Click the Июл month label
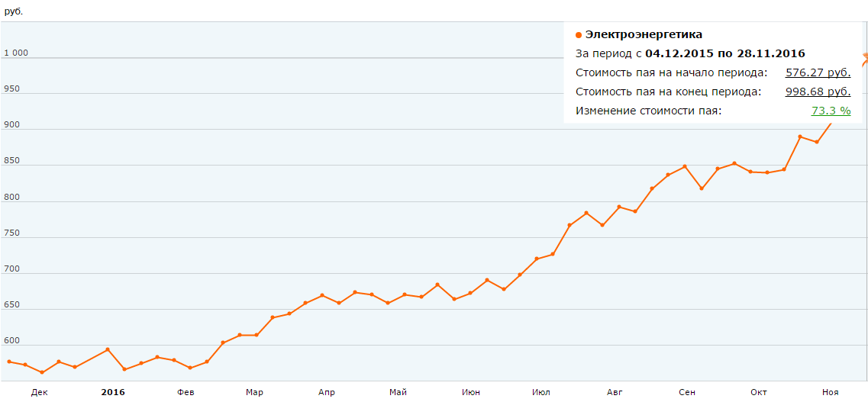 click(541, 392)
